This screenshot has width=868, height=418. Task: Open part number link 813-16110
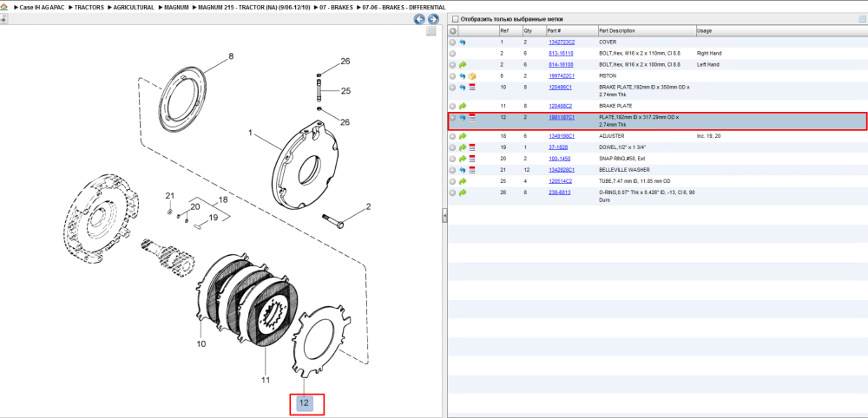point(561,54)
